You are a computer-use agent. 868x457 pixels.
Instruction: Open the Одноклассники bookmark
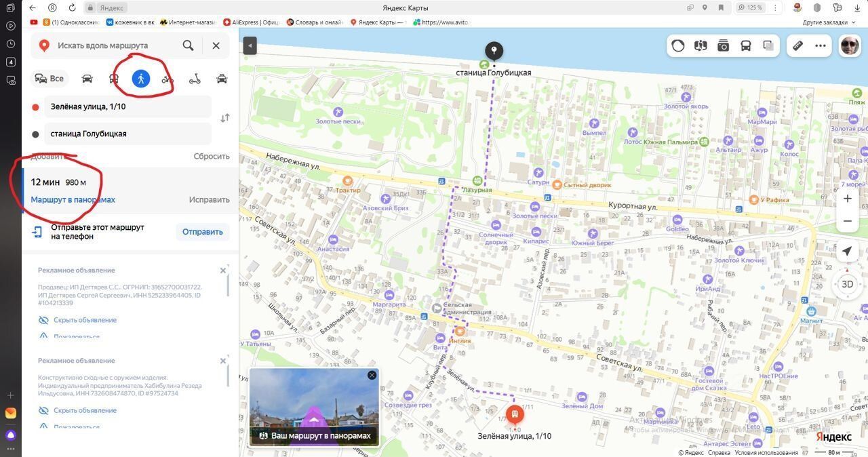[71, 22]
